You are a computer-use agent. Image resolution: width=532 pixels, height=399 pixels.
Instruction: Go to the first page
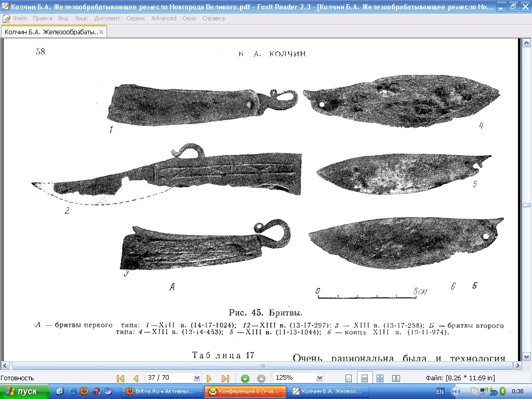121,378
